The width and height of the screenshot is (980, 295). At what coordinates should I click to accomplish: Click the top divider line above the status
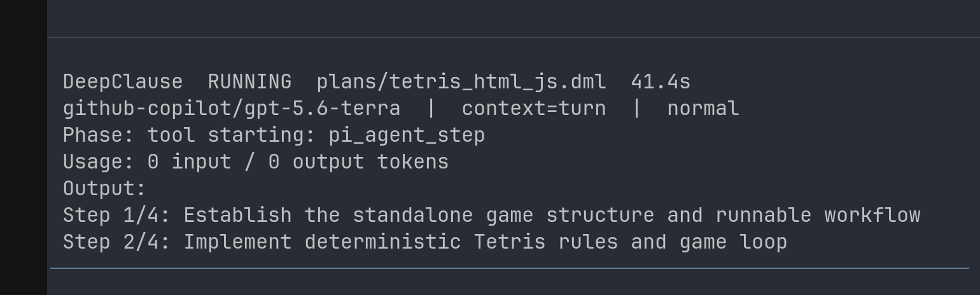[514, 38]
